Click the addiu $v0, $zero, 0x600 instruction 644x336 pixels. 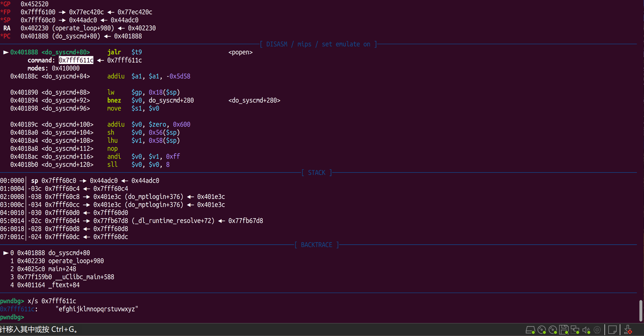click(149, 124)
